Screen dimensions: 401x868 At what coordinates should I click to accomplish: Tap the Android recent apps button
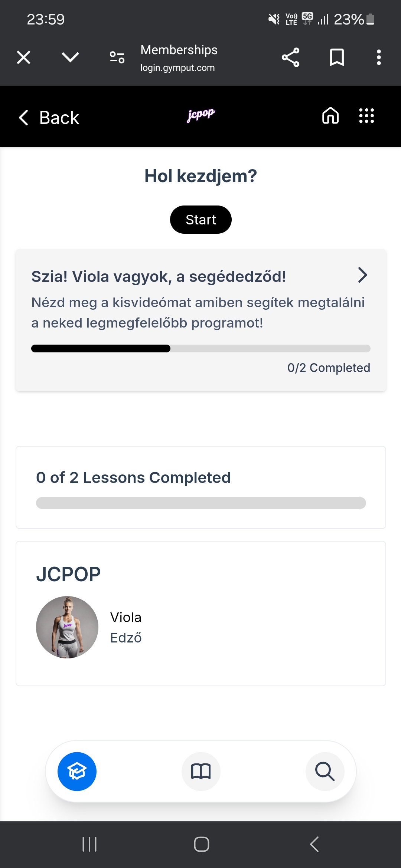(x=89, y=844)
